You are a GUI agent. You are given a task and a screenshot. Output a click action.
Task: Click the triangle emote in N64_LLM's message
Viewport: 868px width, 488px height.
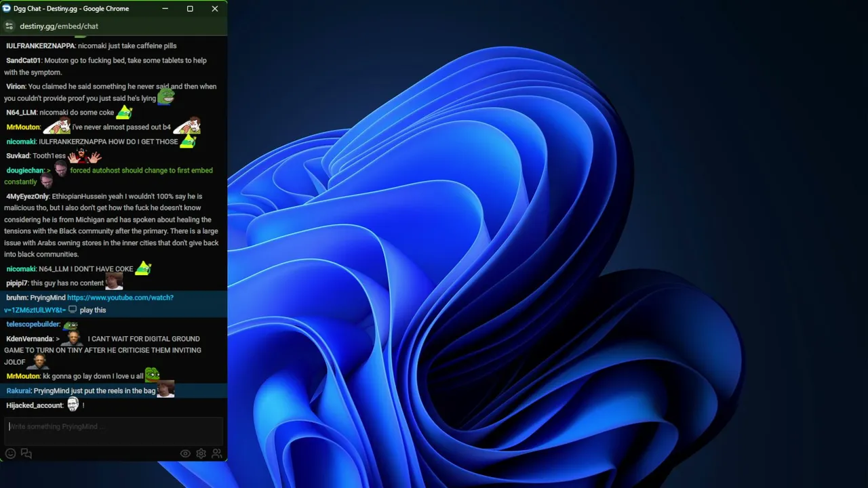point(124,112)
